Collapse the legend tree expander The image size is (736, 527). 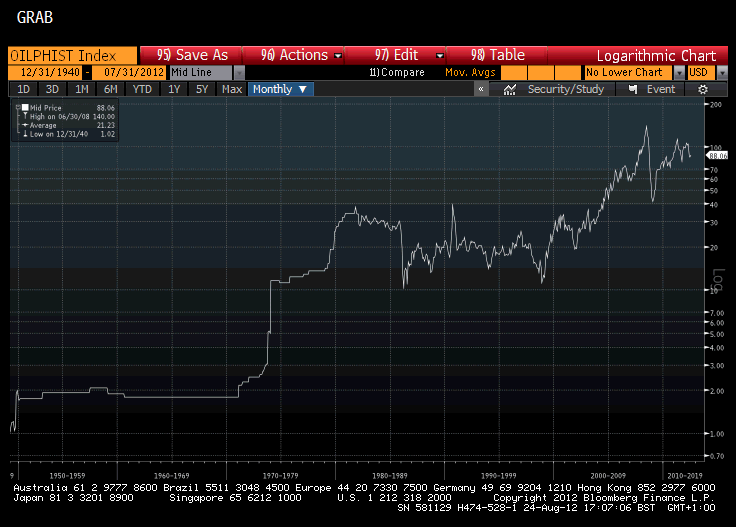pyautogui.click(x=18, y=107)
